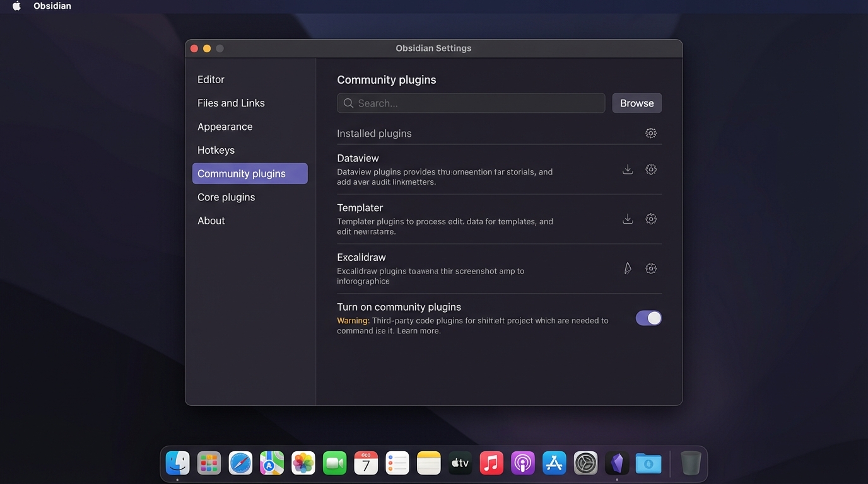Image resolution: width=868 pixels, height=484 pixels.
Task: Click the magnifying glass in the search bar
Action: (x=348, y=103)
